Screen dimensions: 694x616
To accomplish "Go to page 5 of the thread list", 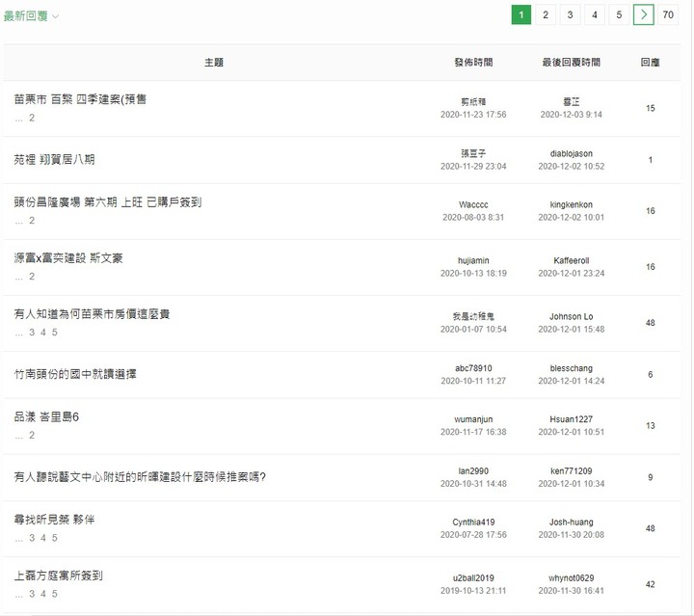I will pos(619,15).
